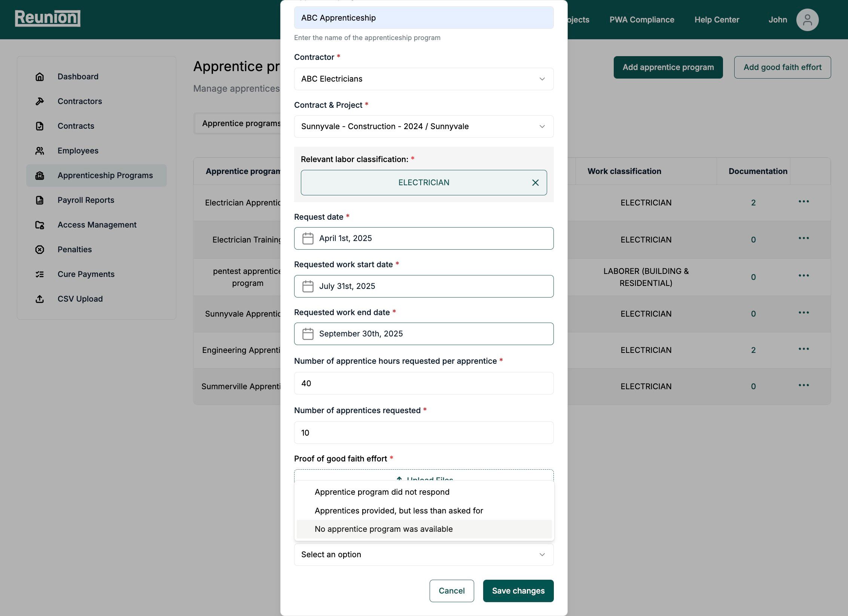This screenshot has height=616, width=848.
Task: Click the apprentice hours field showing 40
Action: (x=424, y=383)
